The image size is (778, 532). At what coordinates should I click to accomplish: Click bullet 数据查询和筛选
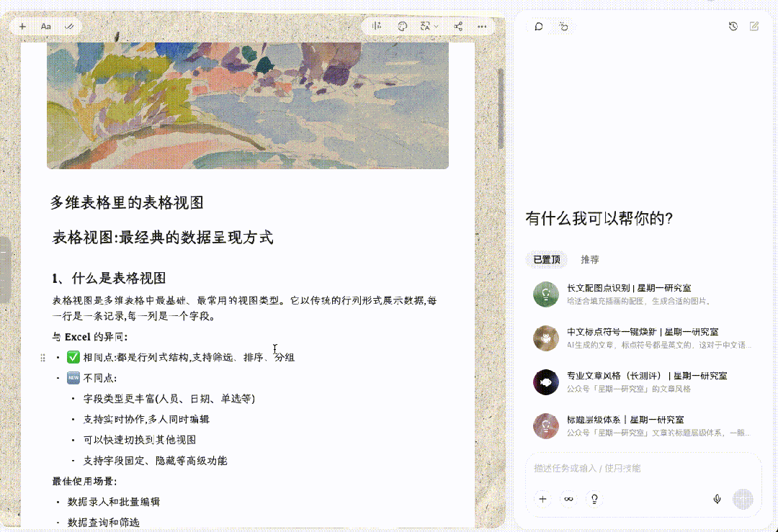[x=103, y=523]
